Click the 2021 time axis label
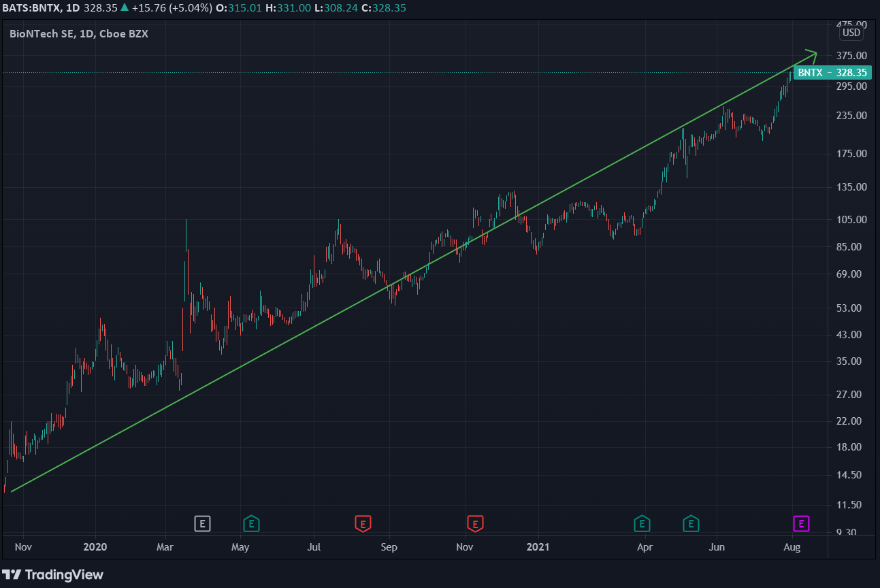880x588 pixels. coord(538,546)
